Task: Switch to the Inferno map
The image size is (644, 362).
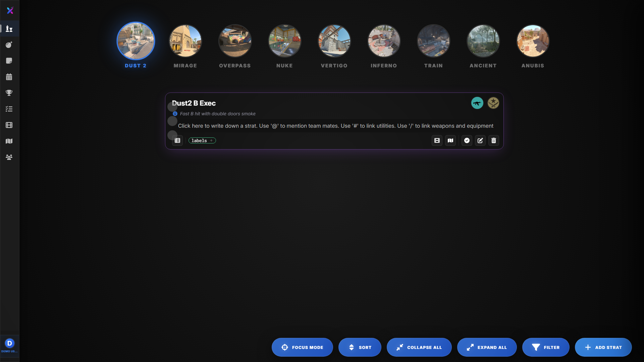Action: tap(384, 41)
